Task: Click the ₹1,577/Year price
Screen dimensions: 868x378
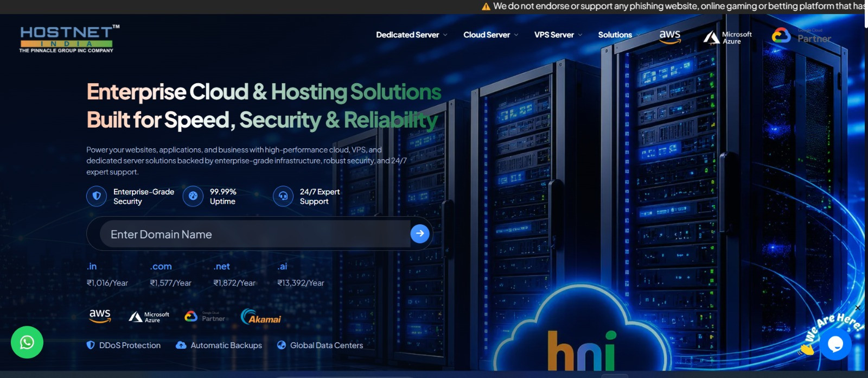Action: point(170,283)
